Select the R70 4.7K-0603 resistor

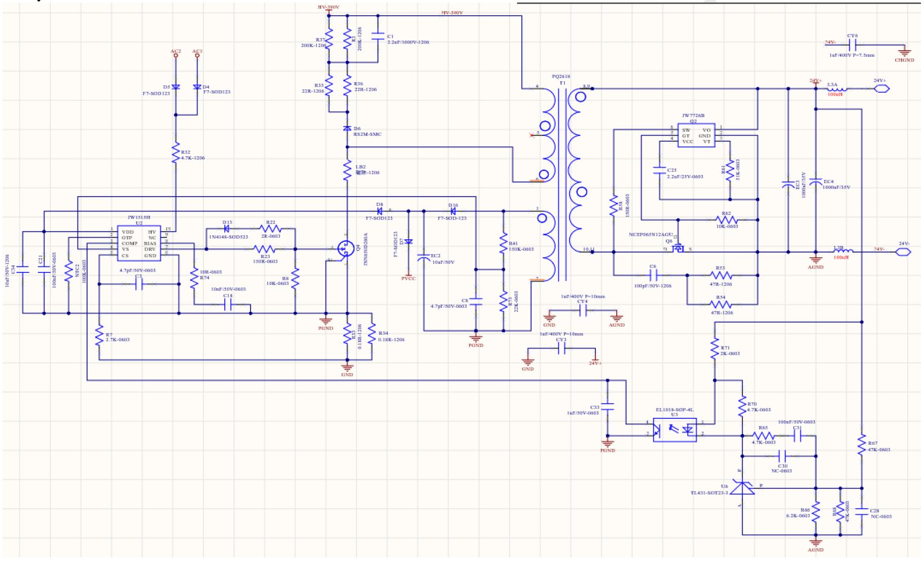[x=742, y=406]
